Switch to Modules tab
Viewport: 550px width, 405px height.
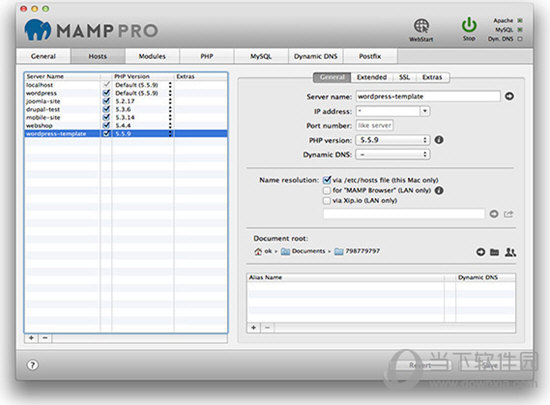(152, 56)
